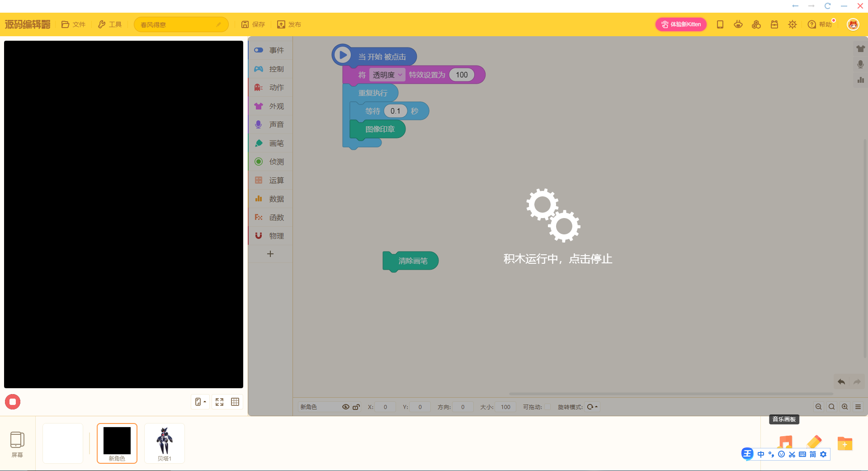The image size is (868, 471).
Task: Toggle the stage grid icon
Action: tap(235, 402)
